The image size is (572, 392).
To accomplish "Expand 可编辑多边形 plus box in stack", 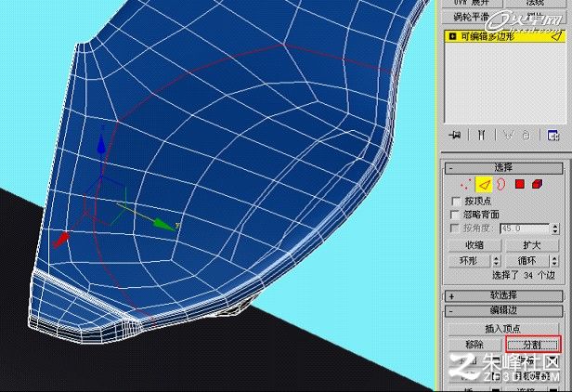I will (x=453, y=36).
